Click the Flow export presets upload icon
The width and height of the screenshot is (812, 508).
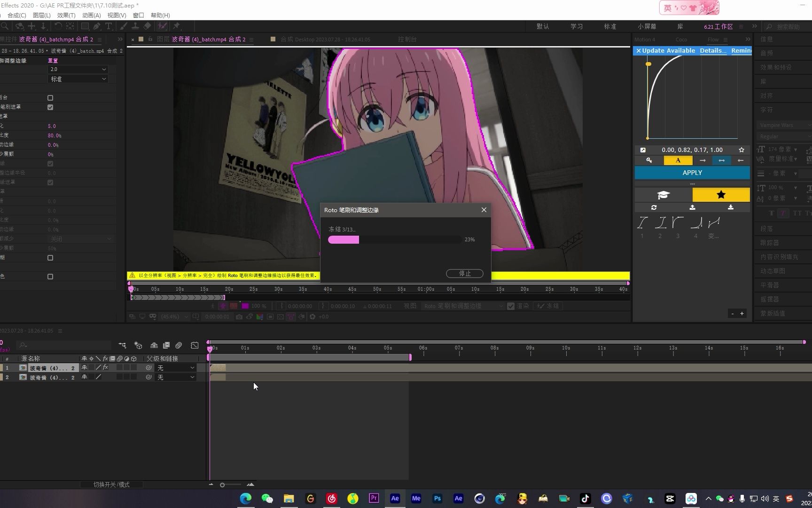click(692, 207)
